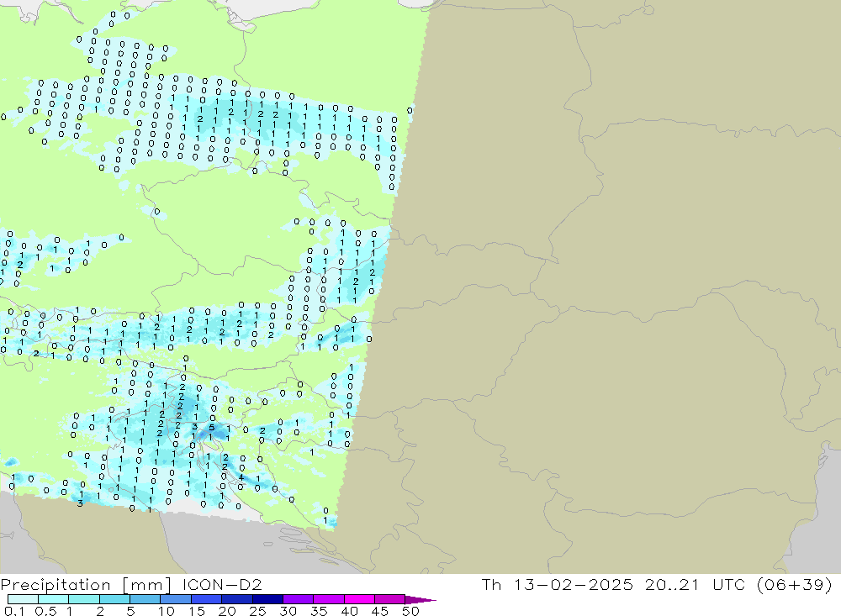
Task: Click the '45' legend scale value
Action: pyautogui.click(x=380, y=611)
